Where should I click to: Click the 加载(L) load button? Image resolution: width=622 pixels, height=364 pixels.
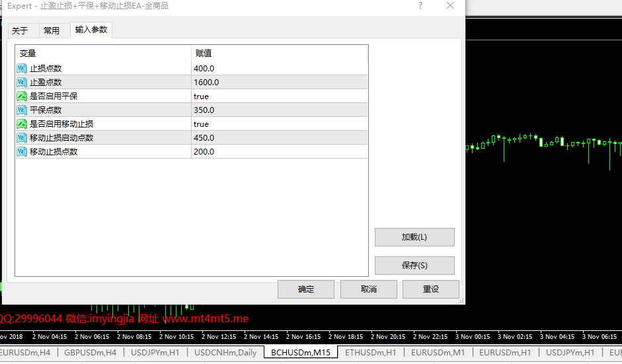(x=414, y=237)
